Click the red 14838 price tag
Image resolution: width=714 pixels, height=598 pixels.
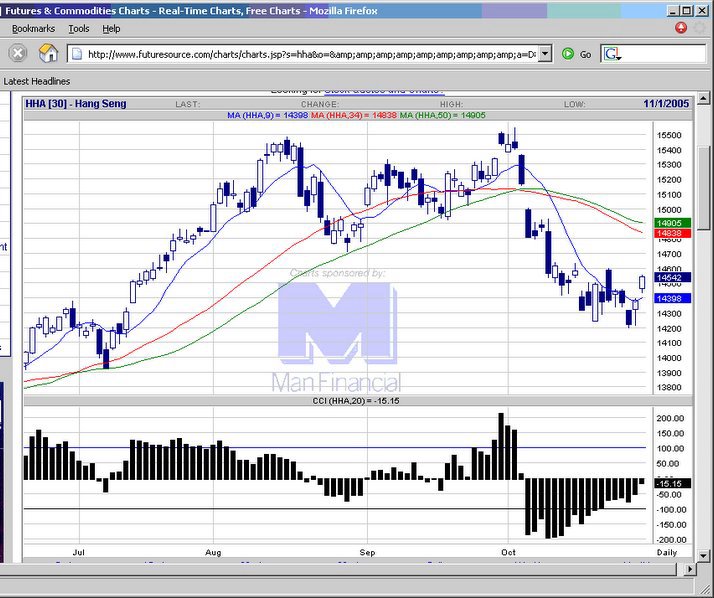tap(673, 233)
